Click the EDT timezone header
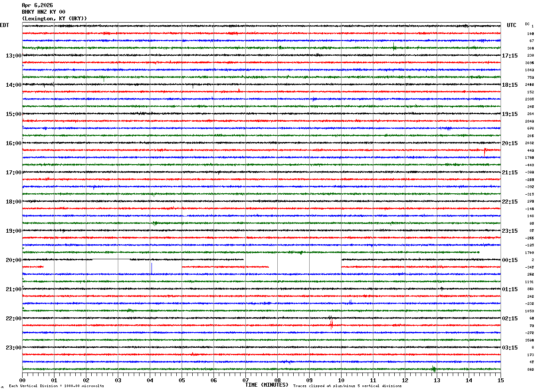This screenshot has height=392, width=536. point(4,25)
